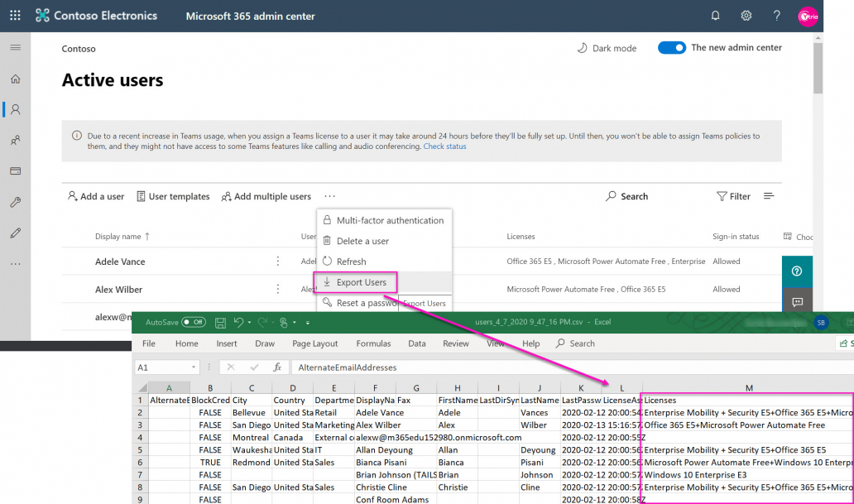Open more actions ellipsis in command bar

(329, 196)
